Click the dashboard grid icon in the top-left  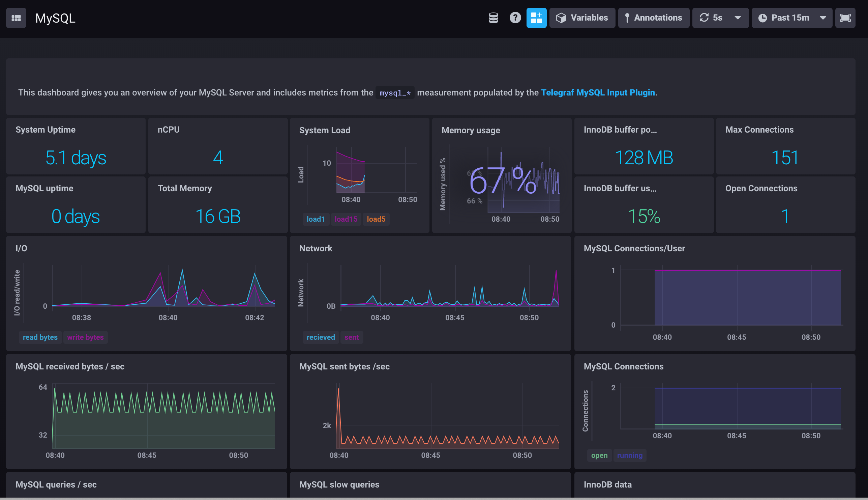(16, 18)
